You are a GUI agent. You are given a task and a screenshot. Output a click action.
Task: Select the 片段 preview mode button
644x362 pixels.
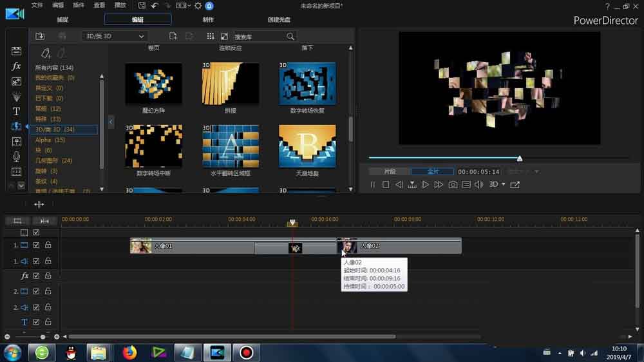pos(390,172)
